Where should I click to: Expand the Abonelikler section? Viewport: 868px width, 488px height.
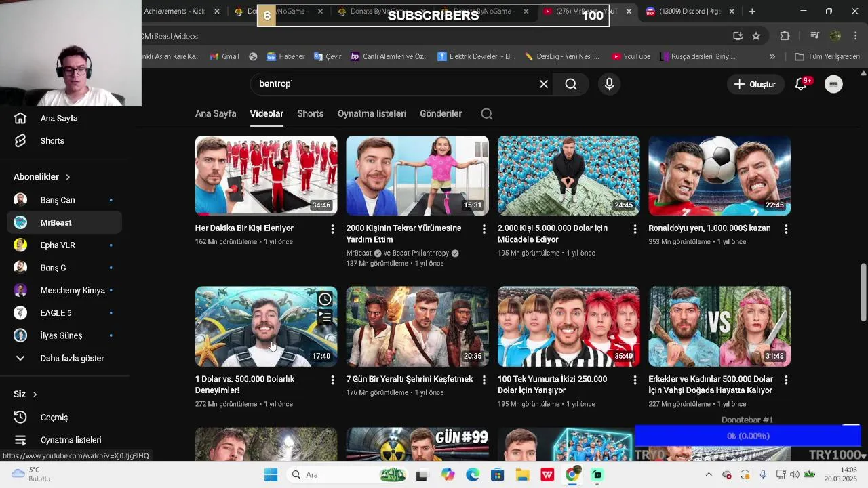[42, 177]
